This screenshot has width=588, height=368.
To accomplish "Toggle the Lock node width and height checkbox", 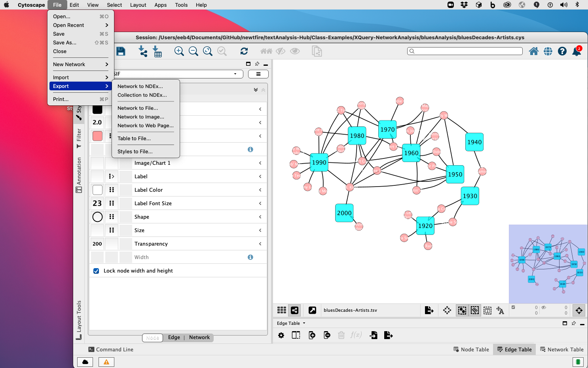I will coord(96,271).
